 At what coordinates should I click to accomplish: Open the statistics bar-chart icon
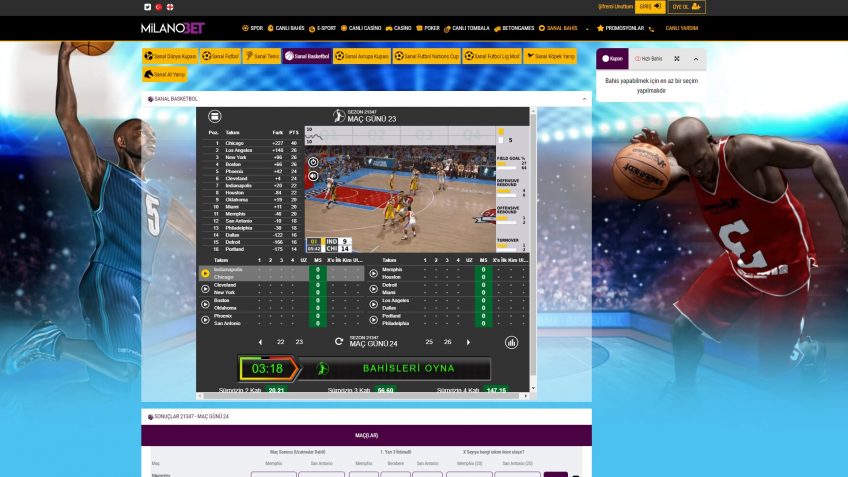(511, 342)
